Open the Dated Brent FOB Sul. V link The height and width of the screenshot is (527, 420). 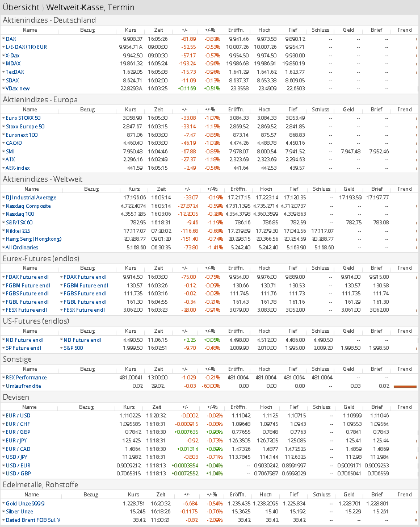point(33,520)
